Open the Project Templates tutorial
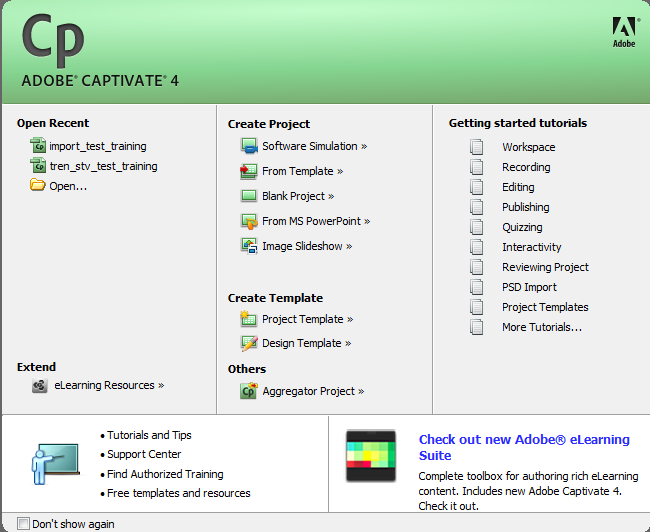The height and width of the screenshot is (532, 650). pos(545,307)
